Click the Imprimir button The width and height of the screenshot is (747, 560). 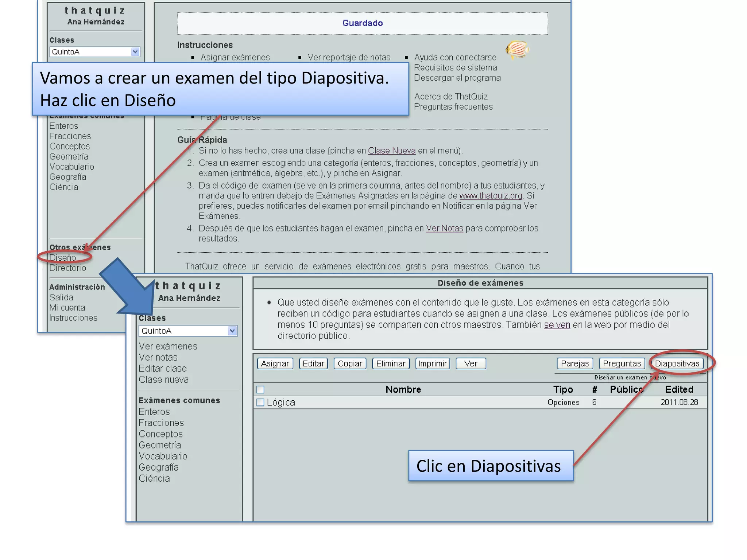coord(433,363)
